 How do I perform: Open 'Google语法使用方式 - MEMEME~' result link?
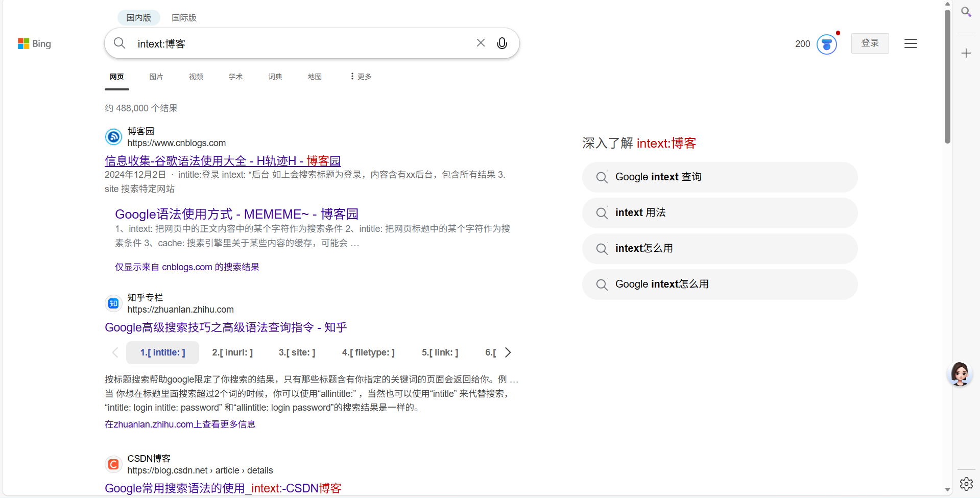click(236, 214)
